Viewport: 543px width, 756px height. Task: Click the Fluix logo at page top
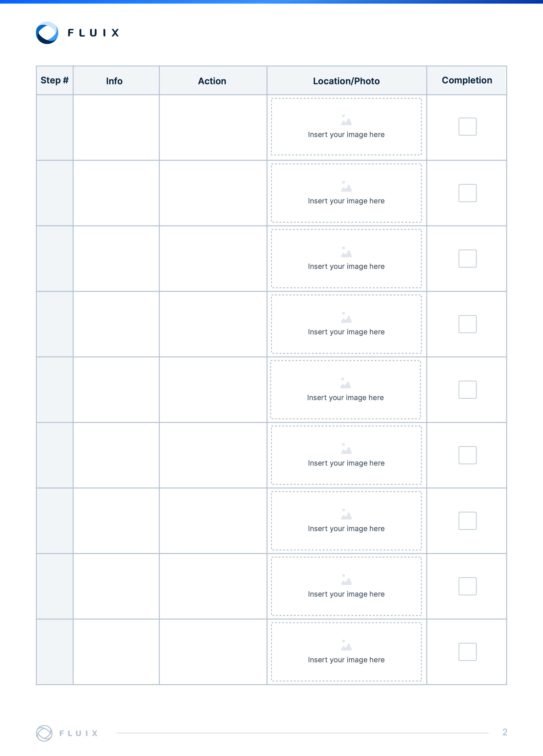pos(77,33)
